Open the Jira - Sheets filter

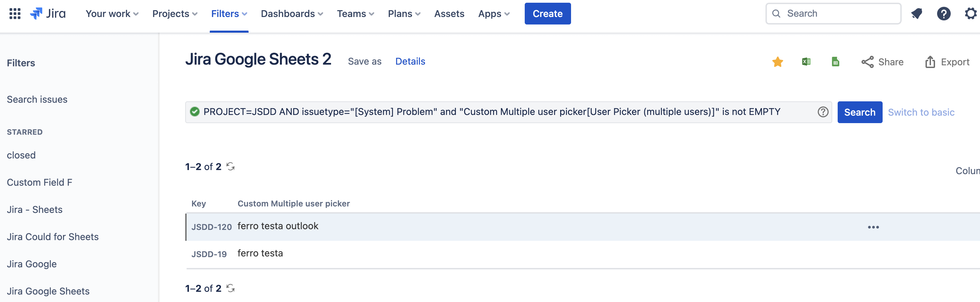pos(34,210)
